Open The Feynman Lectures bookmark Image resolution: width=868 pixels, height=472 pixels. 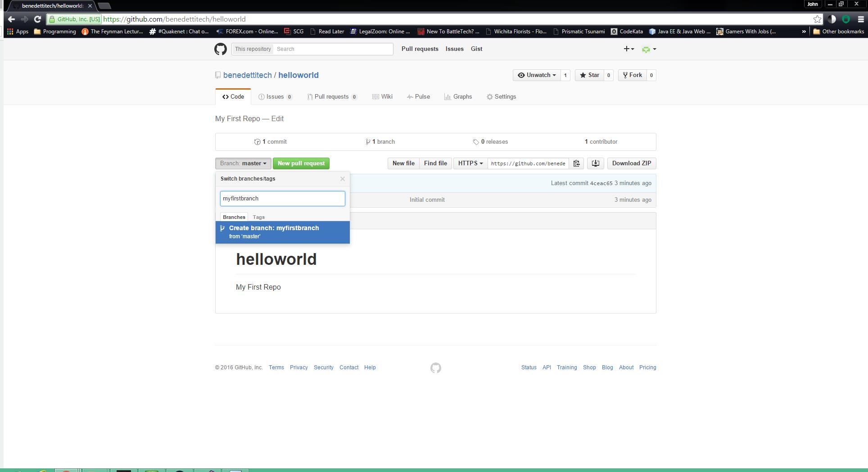click(112, 32)
